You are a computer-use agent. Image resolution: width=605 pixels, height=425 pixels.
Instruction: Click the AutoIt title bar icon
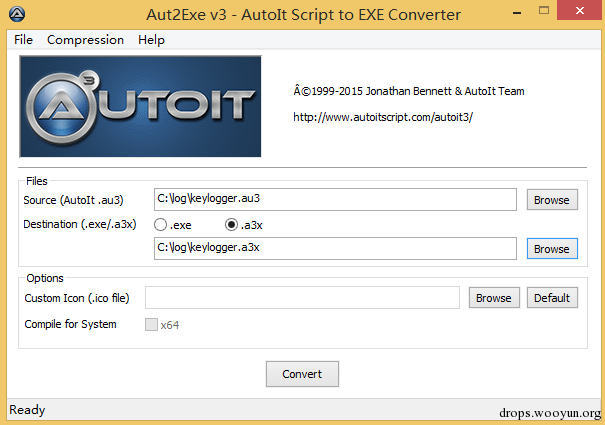coord(17,14)
